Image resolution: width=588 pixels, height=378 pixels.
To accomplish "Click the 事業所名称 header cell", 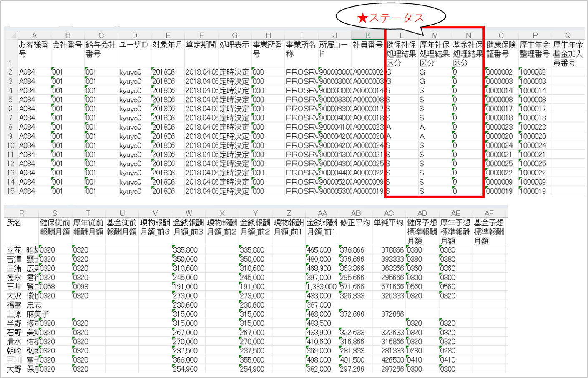I will point(301,54).
